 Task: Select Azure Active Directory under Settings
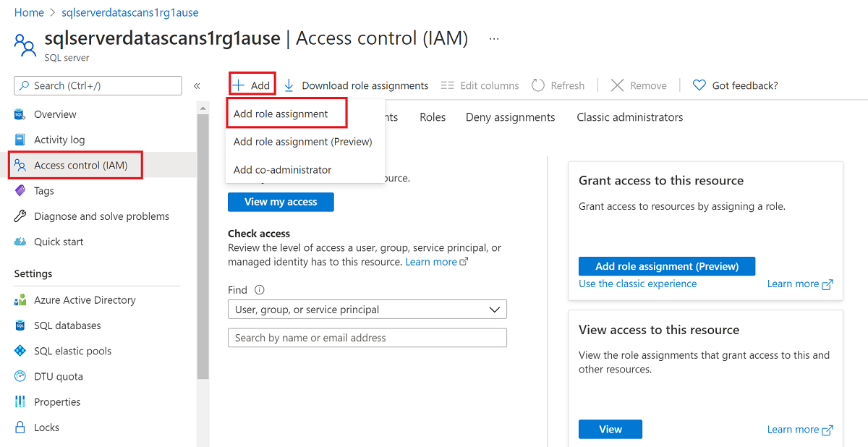[85, 299]
